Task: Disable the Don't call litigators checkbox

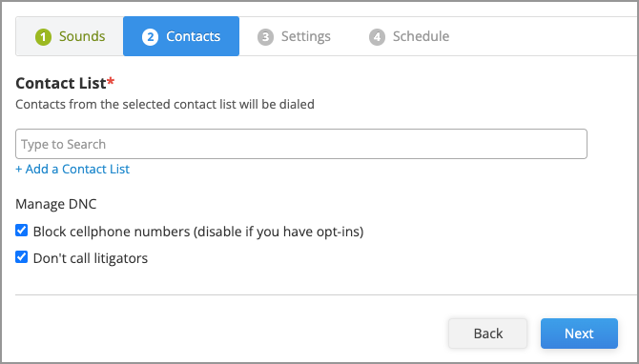Action: (x=22, y=257)
